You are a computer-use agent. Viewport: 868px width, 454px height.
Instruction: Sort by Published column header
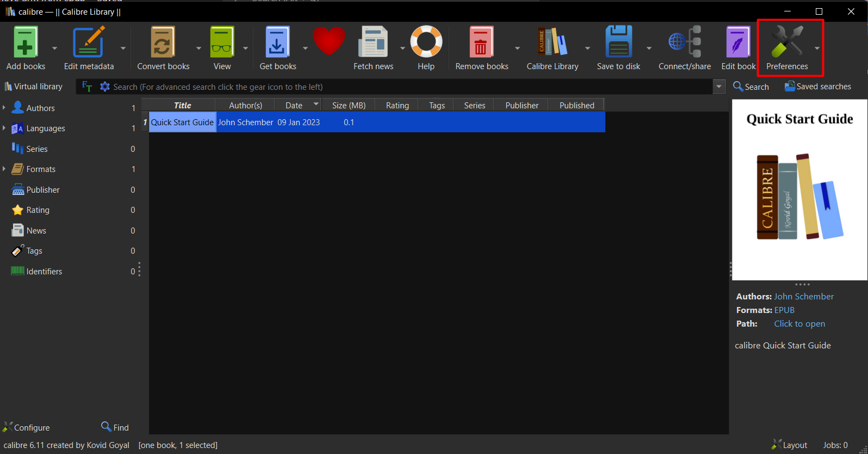pos(576,105)
